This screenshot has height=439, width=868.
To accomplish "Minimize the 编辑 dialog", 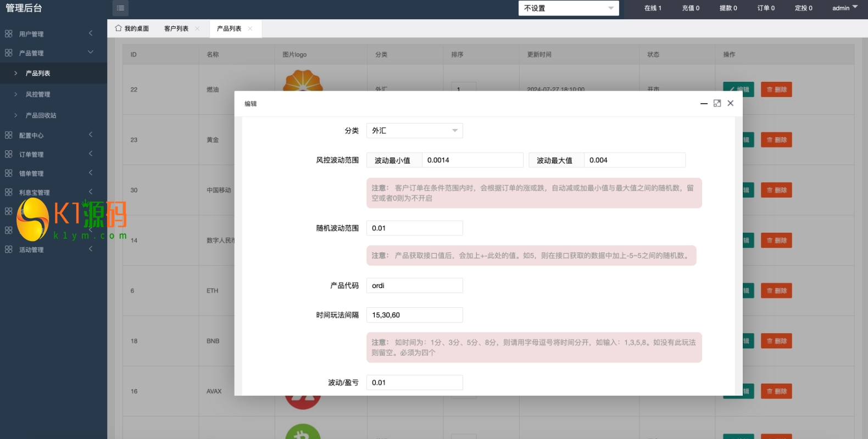I will [704, 103].
